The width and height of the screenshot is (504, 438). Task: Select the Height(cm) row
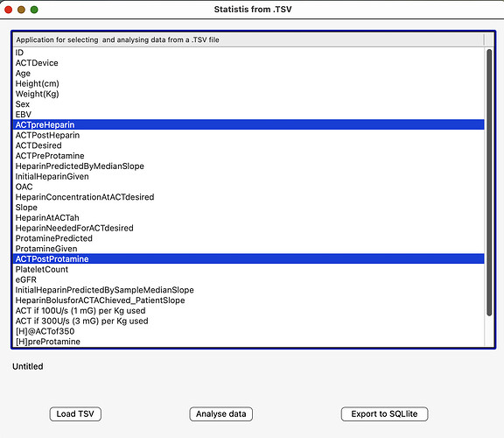[x=248, y=83]
